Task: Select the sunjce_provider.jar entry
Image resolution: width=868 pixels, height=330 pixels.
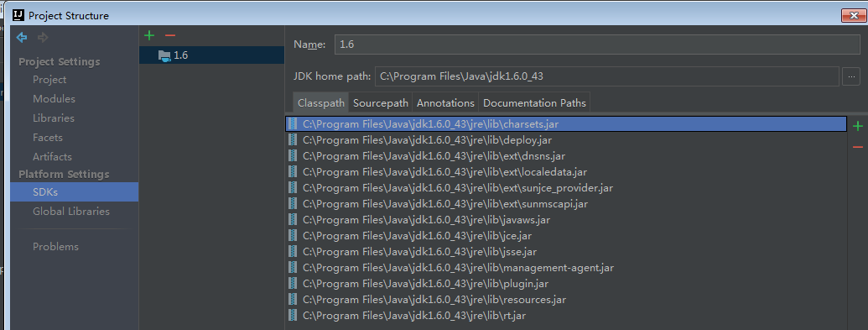Action: 566,188
